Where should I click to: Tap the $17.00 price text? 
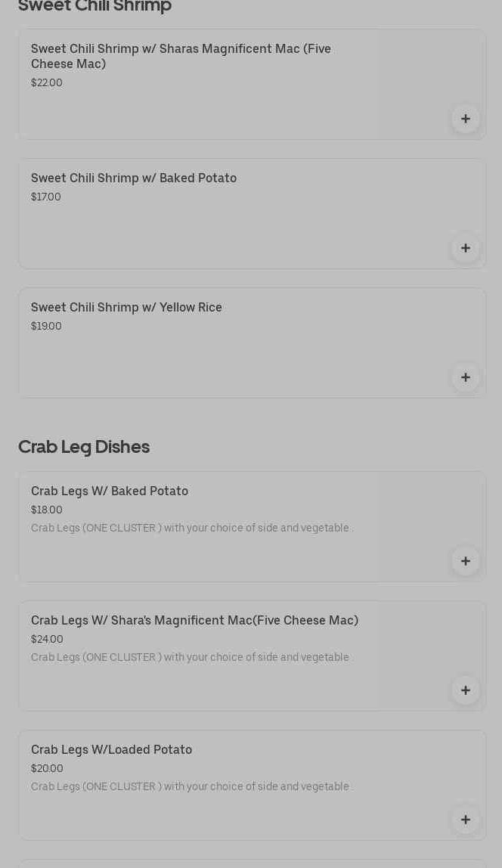coord(46,197)
